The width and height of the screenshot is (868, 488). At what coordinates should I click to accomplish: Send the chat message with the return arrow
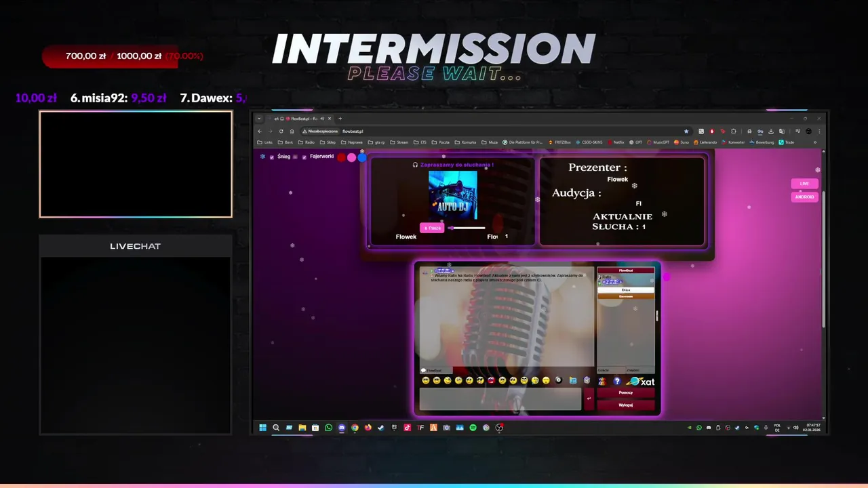coord(589,399)
